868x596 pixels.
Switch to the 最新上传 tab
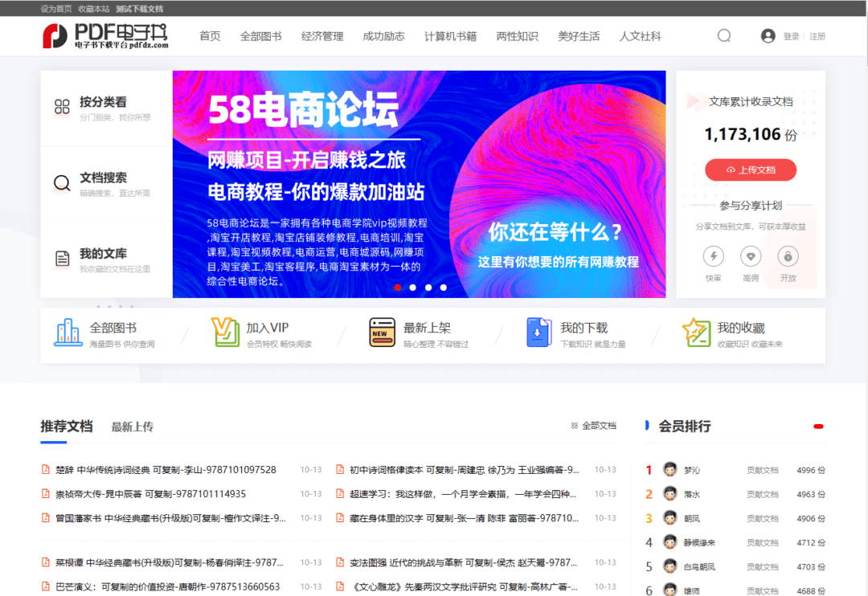click(132, 427)
